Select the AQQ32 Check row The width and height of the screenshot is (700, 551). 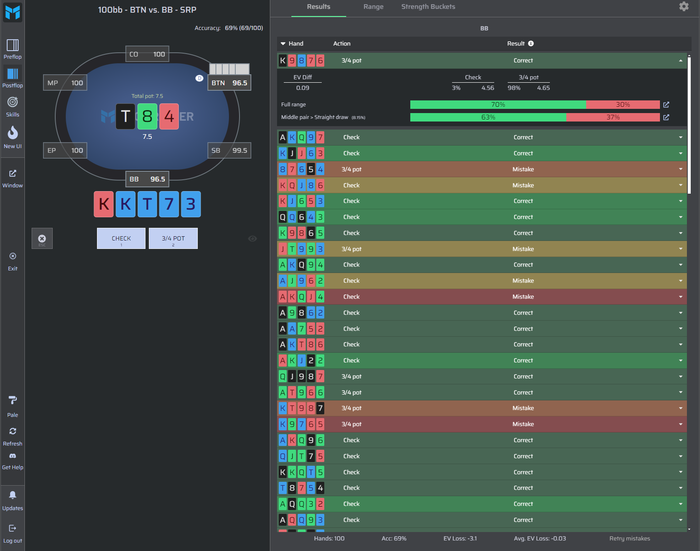[x=482, y=504]
